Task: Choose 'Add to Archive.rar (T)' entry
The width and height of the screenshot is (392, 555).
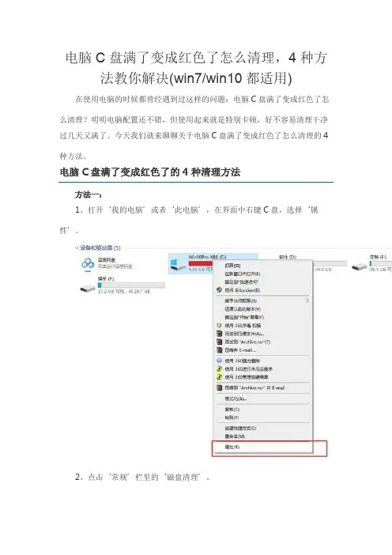Action: click(262, 342)
